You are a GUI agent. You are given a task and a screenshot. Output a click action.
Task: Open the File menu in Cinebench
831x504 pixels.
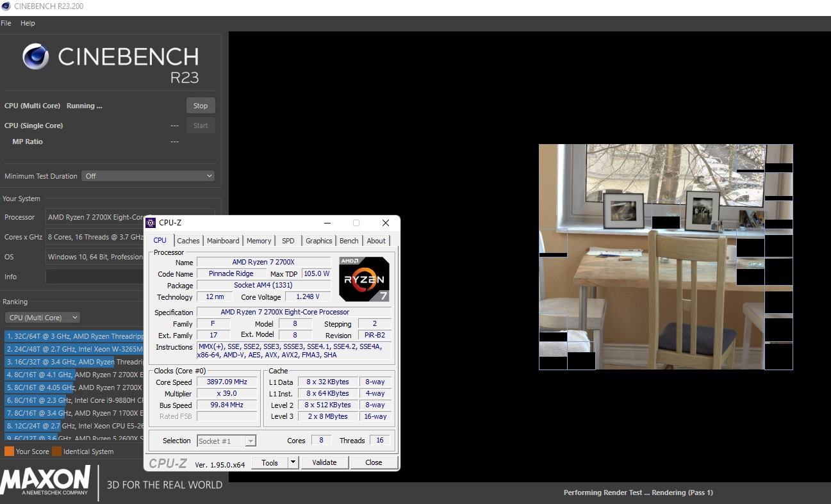click(x=6, y=23)
